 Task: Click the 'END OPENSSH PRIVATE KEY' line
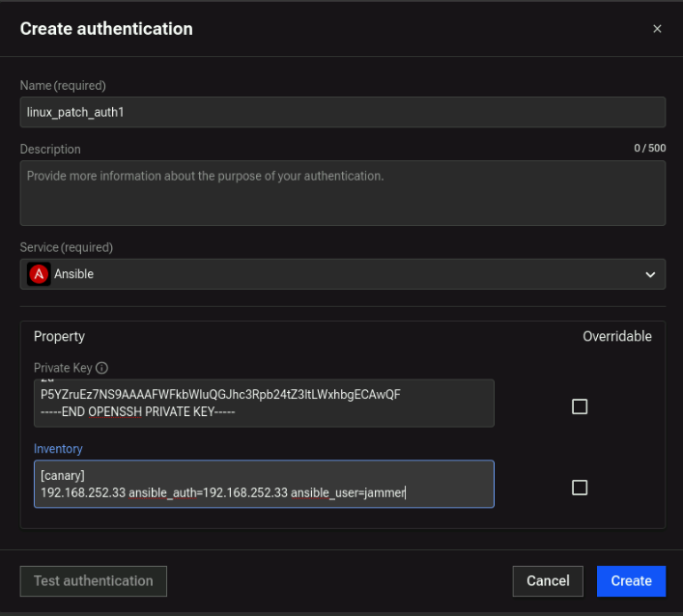pos(137,412)
